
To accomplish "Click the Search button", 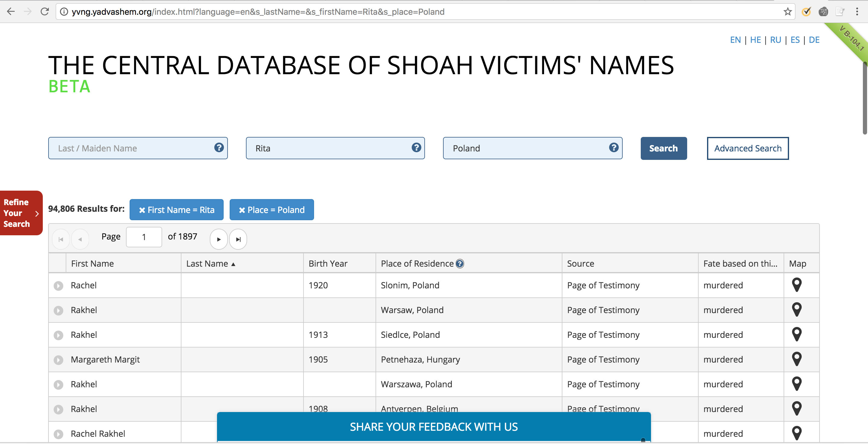I will click(663, 148).
